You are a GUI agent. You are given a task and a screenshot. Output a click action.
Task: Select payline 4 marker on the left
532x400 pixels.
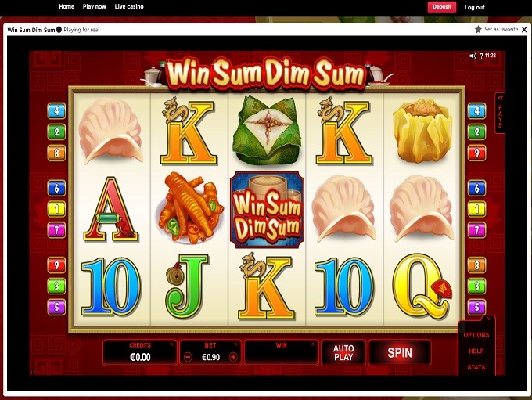click(x=56, y=110)
